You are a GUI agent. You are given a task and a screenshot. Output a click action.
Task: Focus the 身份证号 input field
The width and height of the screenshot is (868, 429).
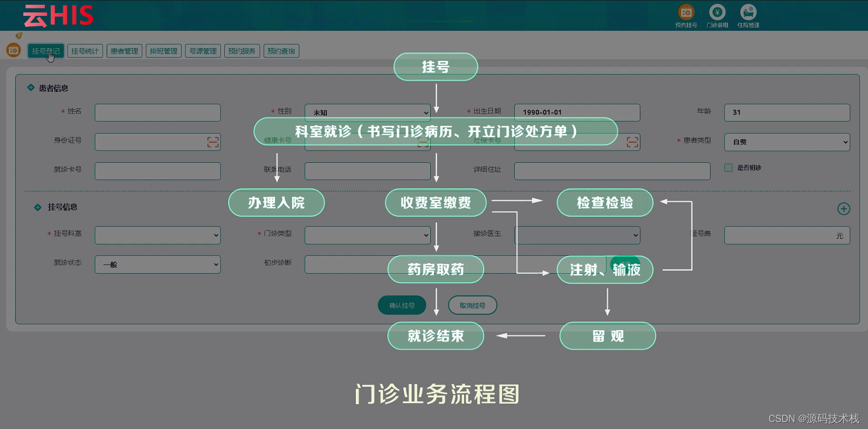[x=158, y=142]
